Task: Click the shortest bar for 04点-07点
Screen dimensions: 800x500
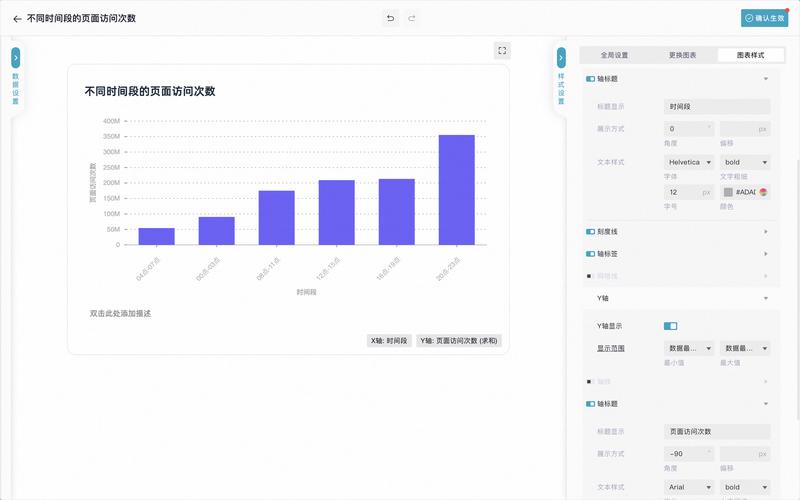Action: [157, 236]
